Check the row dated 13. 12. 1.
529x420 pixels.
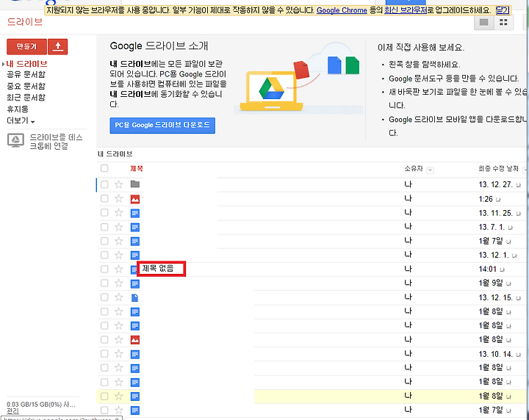(x=104, y=255)
